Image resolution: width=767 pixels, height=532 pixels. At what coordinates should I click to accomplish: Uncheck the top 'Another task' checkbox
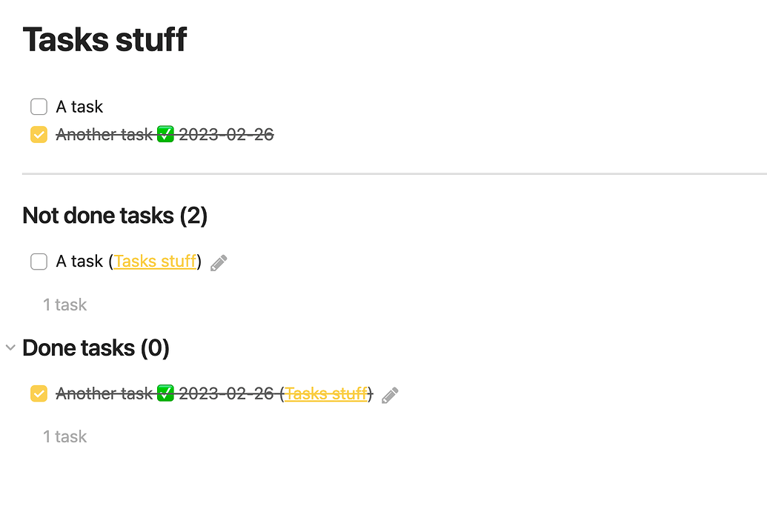(39, 134)
